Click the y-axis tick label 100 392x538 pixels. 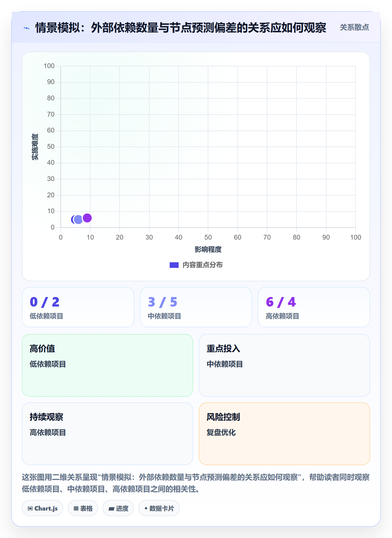(49, 66)
